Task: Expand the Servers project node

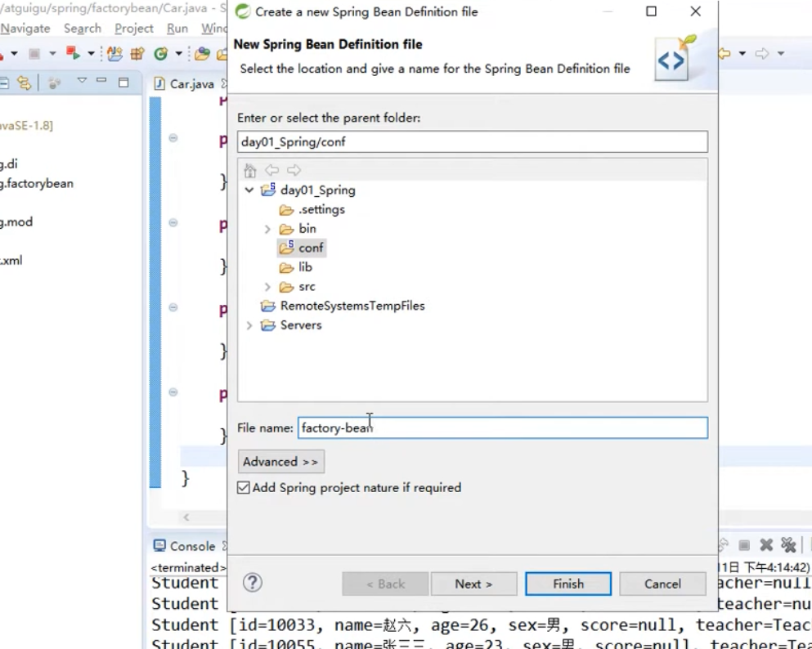Action: pyautogui.click(x=249, y=325)
